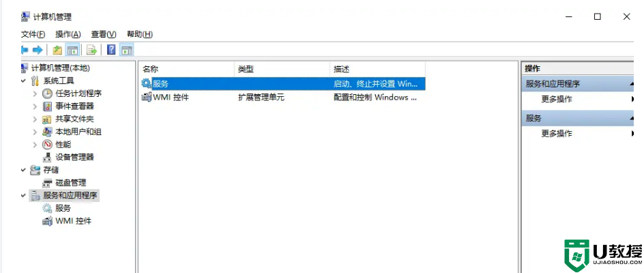The height and width of the screenshot is (273, 644).
Task: Click the 启动、终止并设置 description cell
Action: coord(375,84)
